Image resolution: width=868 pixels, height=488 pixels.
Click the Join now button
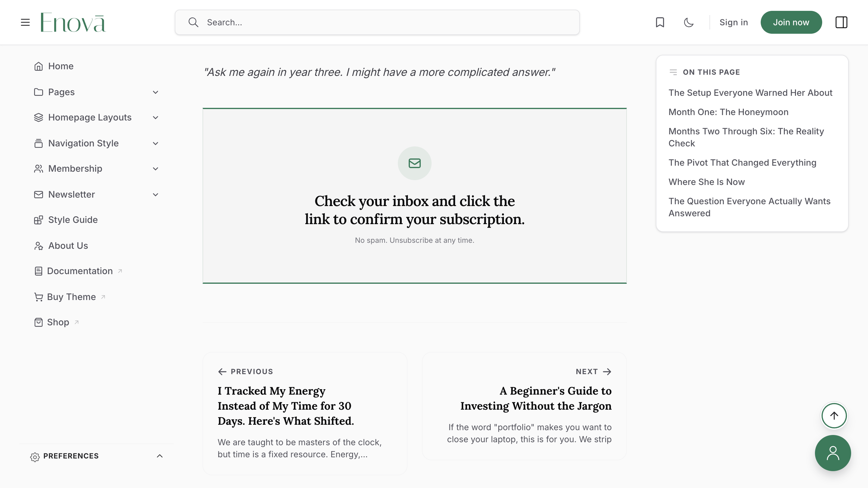pyautogui.click(x=791, y=22)
